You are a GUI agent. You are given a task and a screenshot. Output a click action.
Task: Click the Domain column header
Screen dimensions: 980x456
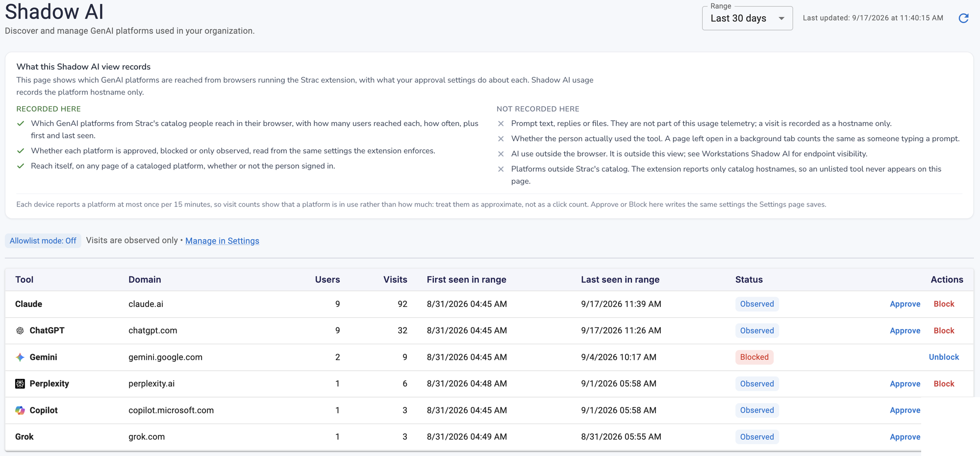pyautogui.click(x=145, y=279)
